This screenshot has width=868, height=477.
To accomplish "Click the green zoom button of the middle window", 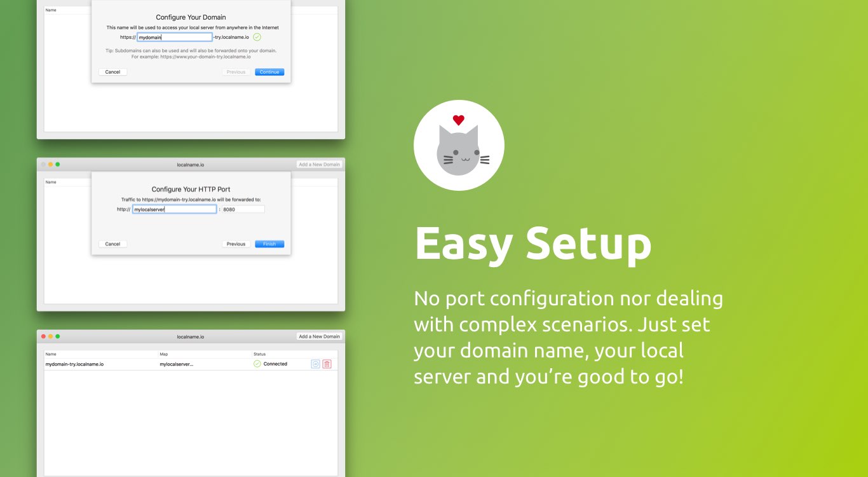I will click(57, 164).
